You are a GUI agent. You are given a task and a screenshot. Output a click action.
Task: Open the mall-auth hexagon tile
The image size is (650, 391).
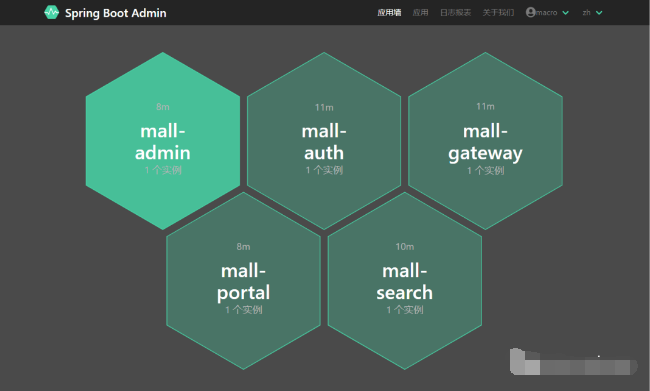coord(324,141)
